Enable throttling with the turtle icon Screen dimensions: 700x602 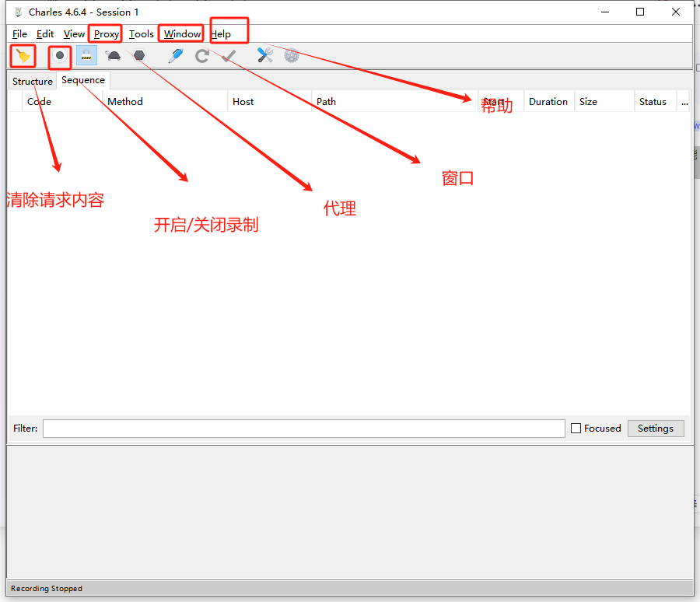(113, 56)
